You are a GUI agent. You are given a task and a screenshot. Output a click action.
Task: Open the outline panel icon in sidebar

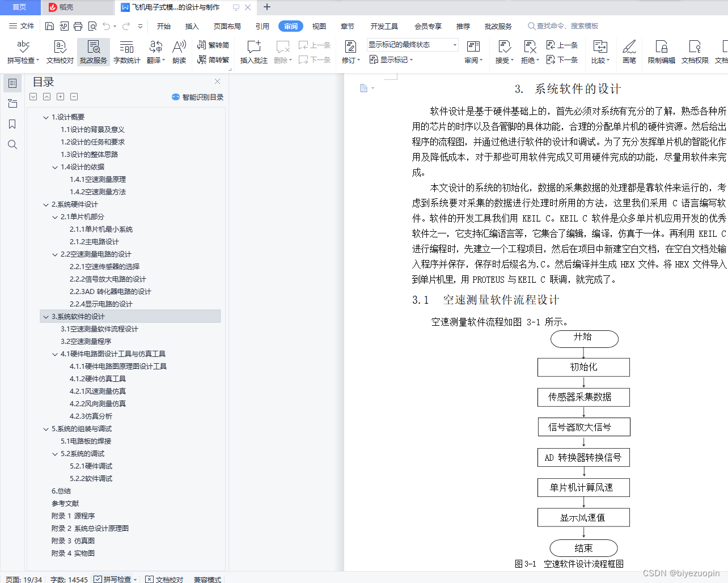coord(12,83)
